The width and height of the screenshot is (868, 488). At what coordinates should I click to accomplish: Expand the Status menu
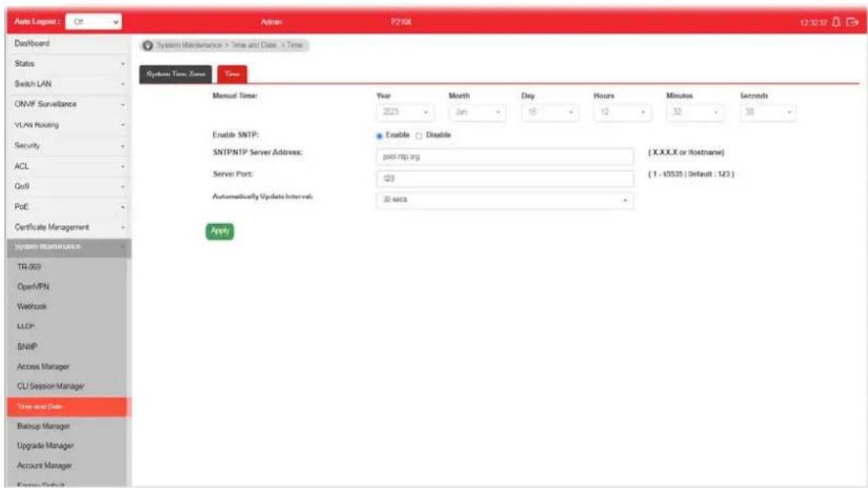pos(69,64)
